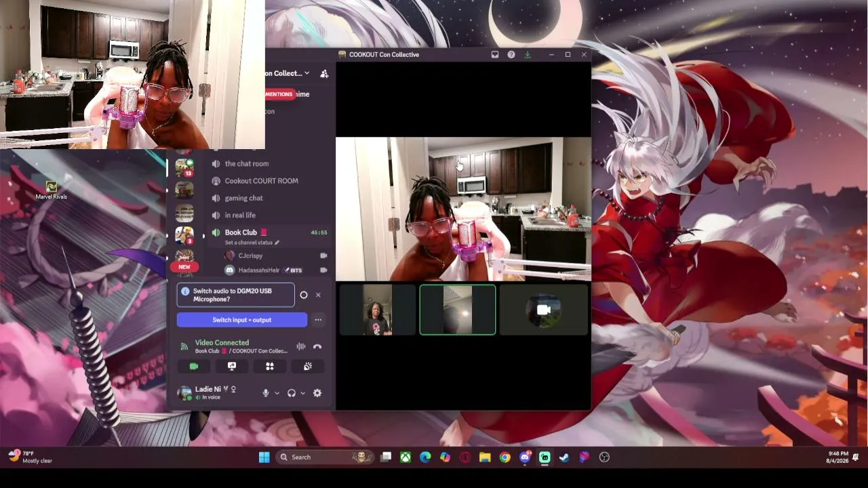Launch Xbox app from taskbar

point(406,457)
